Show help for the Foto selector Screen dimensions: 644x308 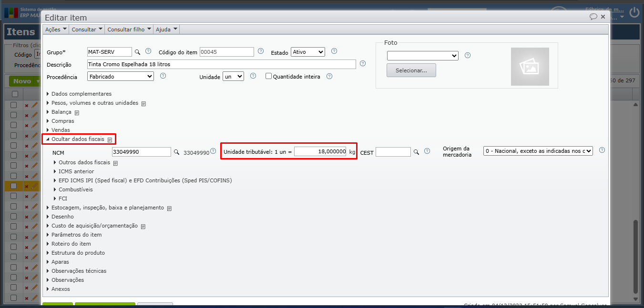click(x=468, y=55)
